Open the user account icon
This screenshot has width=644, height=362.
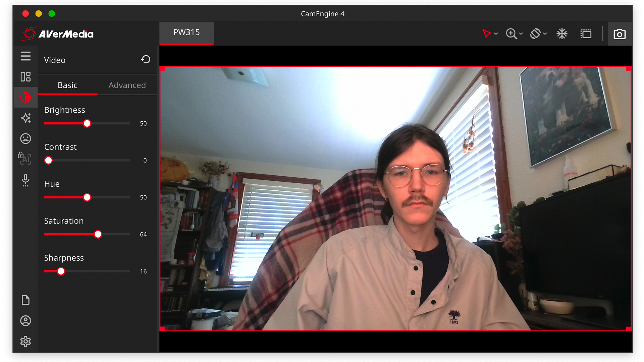25,321
